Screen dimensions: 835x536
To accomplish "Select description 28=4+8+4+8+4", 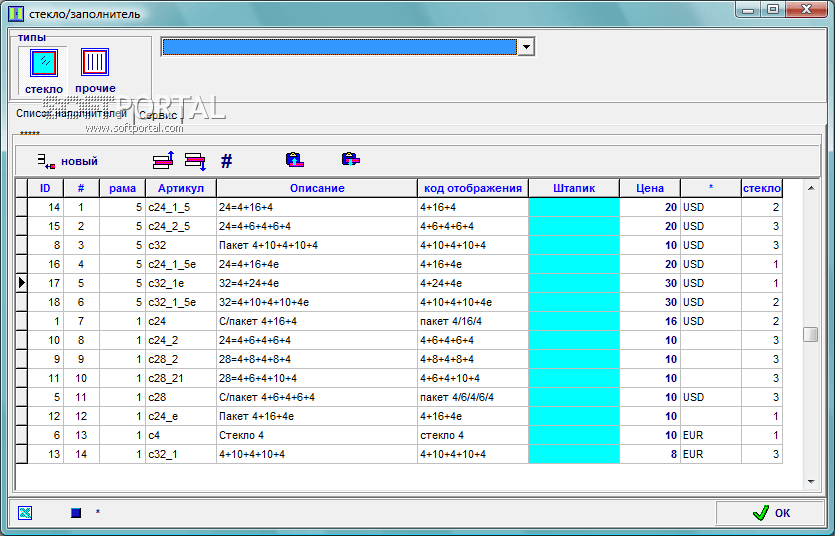I will (x=317, y=359).
